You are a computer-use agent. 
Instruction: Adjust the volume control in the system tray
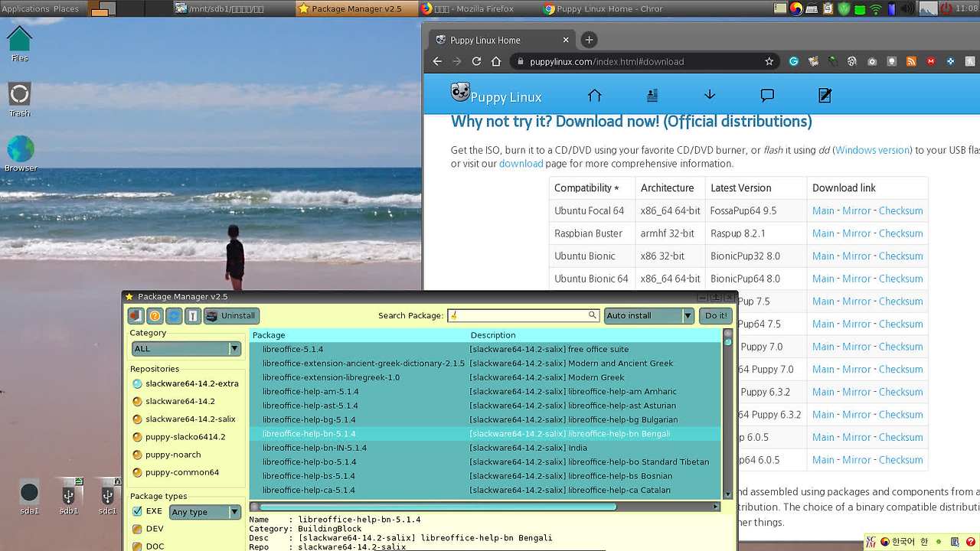coord(908,8)
